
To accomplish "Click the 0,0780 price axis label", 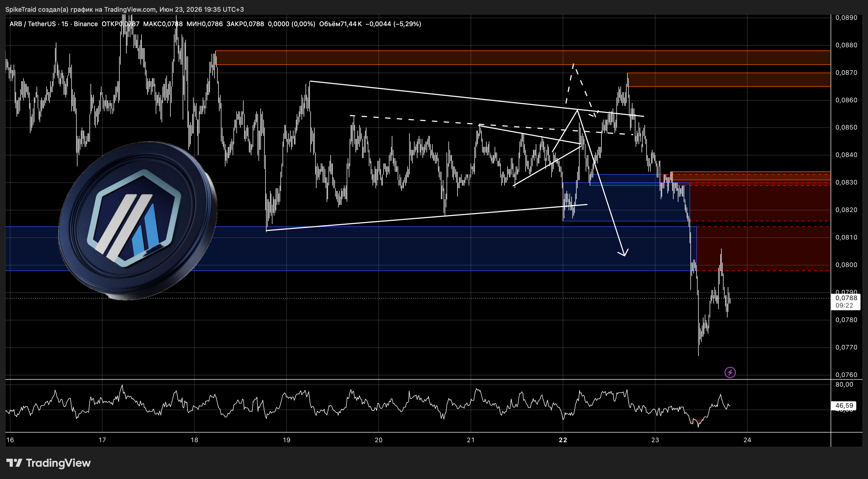I will point(846,320).
